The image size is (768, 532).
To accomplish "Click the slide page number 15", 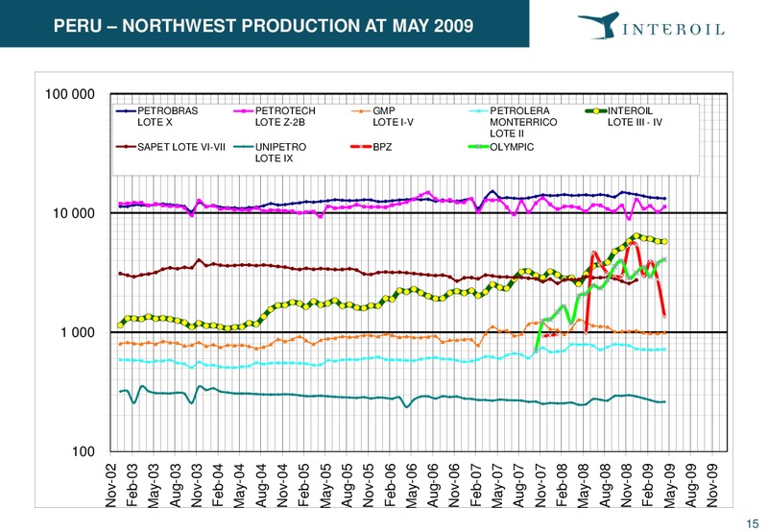I will point(753,523).
